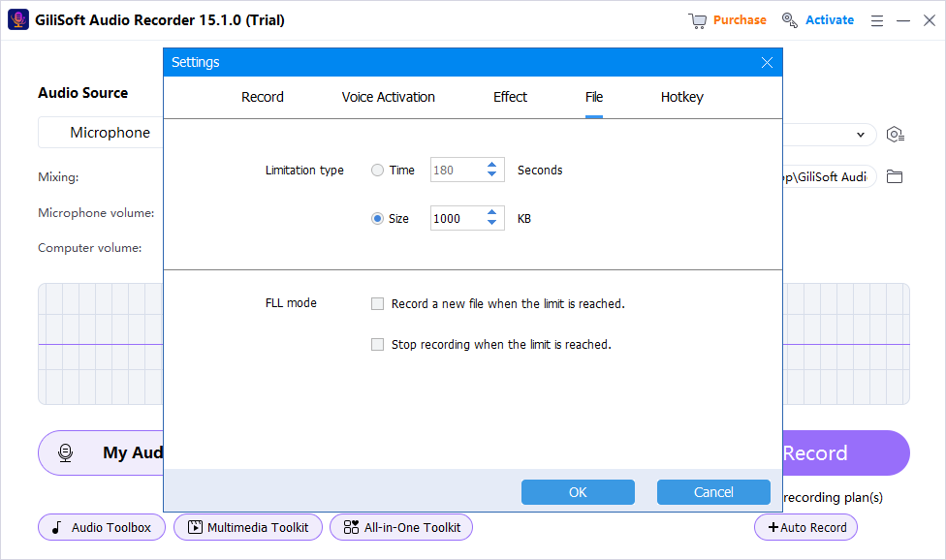946x560 pixels.
Task: Select the File tab
Action: pyautogui.click(x=593, y=97)
